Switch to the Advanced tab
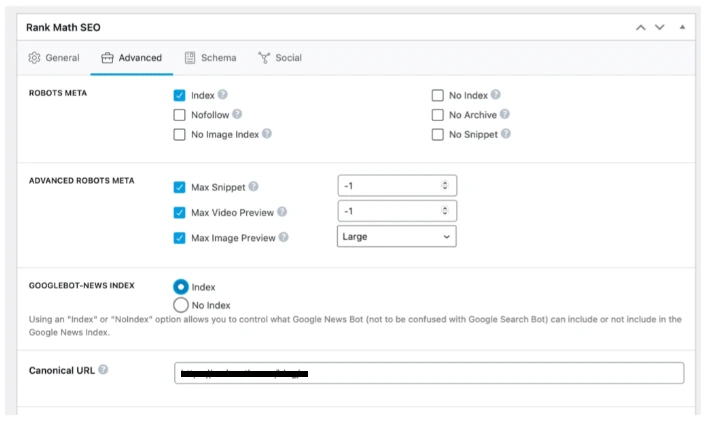Viewport: 708px width, 425px height. pyautogui.click(x=131, y=58)
